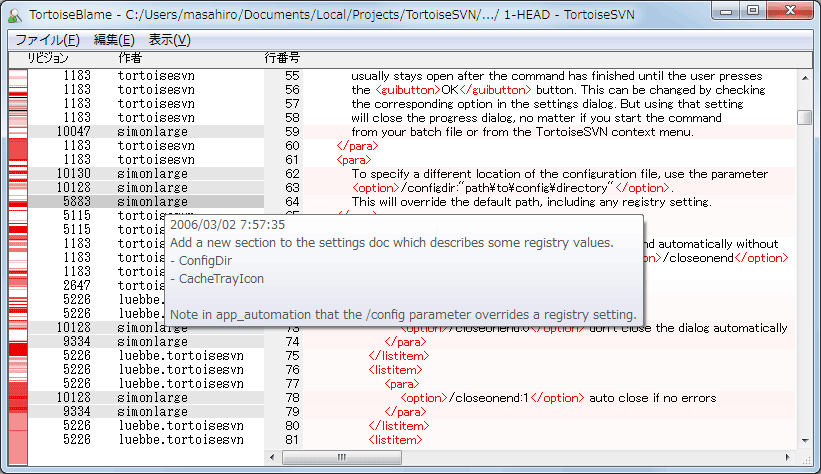This screenshot has height=474, width=821.
Task: Select revision 10130 on line 62
Action: (x=73, y=173)
